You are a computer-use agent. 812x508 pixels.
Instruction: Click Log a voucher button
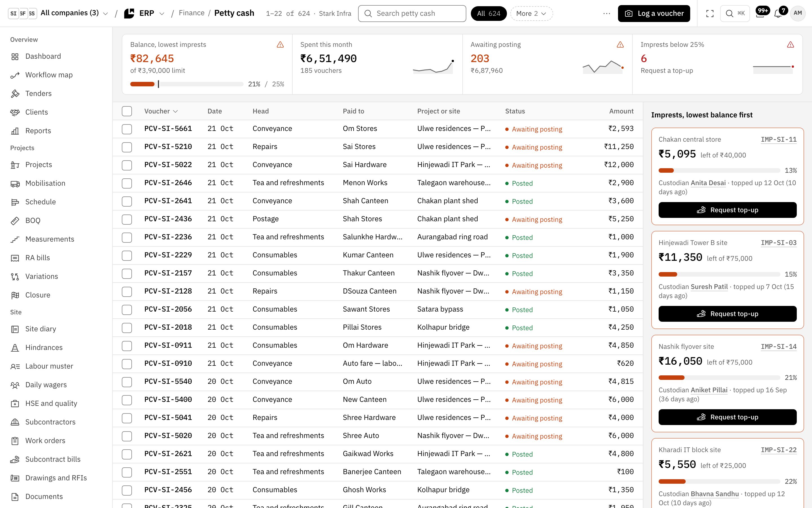(654, 14)
